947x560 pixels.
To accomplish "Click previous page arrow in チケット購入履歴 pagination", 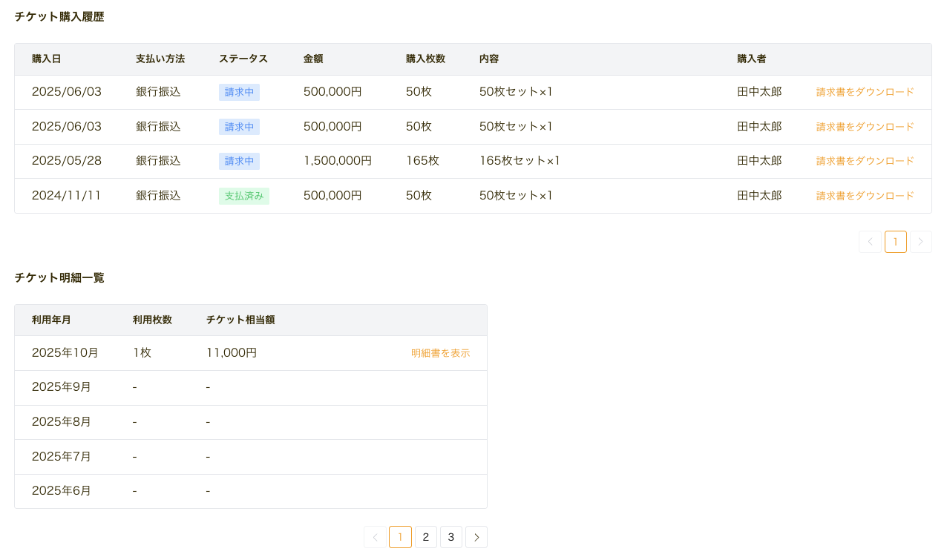I will click(x=870, y=242).
